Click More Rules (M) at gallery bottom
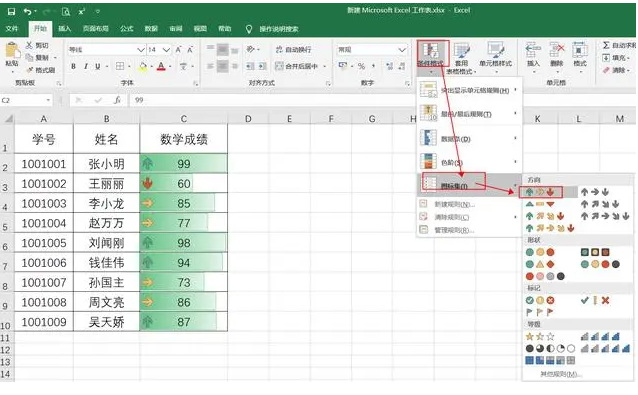638x395 pixels. point(560,374)
